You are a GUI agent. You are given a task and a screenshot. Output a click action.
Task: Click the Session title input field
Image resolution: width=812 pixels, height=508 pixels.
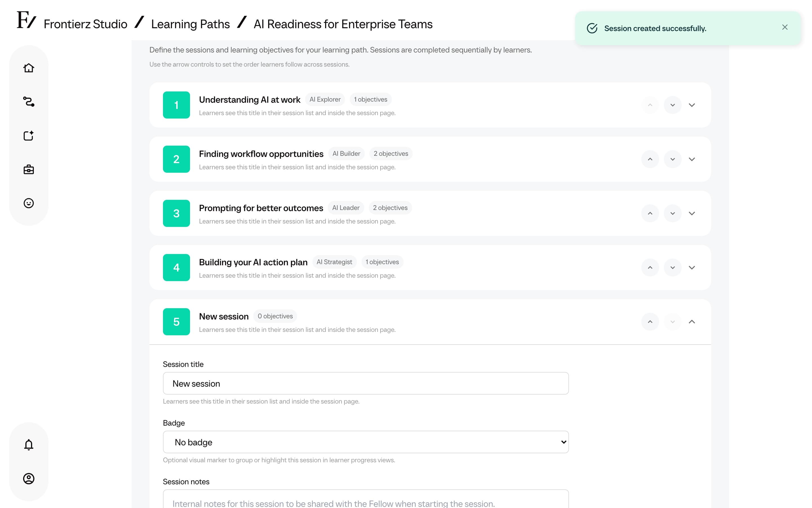tap(366, 383)
